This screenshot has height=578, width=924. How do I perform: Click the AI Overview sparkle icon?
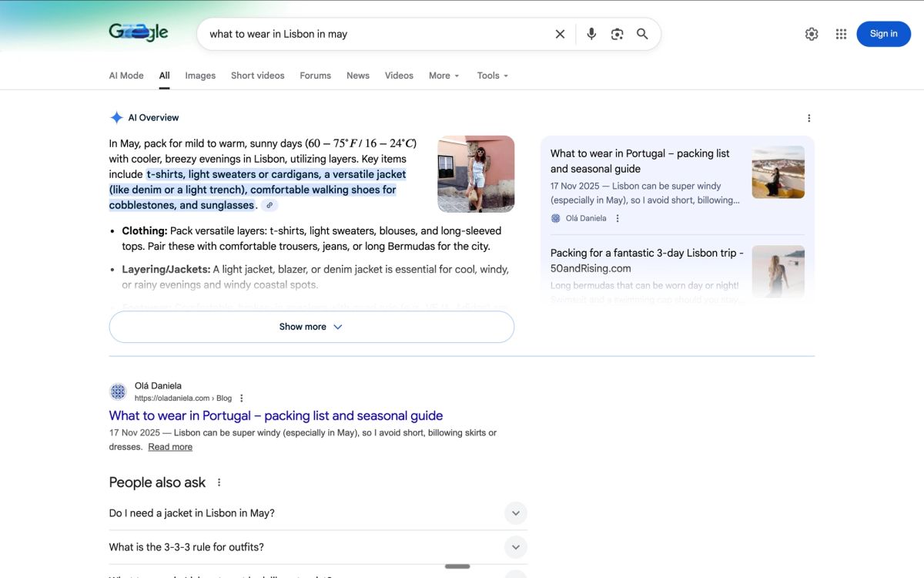pyautogui.click(x=116, y=118)
